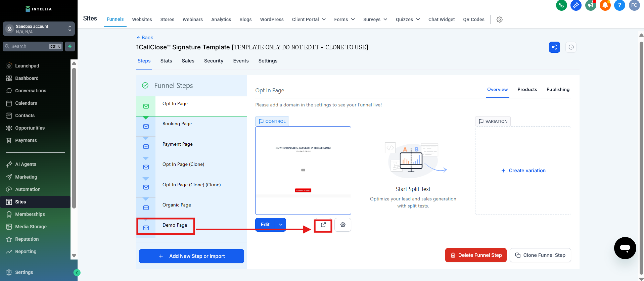Image resolution: width=644 pixels, height=281 pixels.
Task: Open the orange notifications bell
Action: (x=605, y=5)
